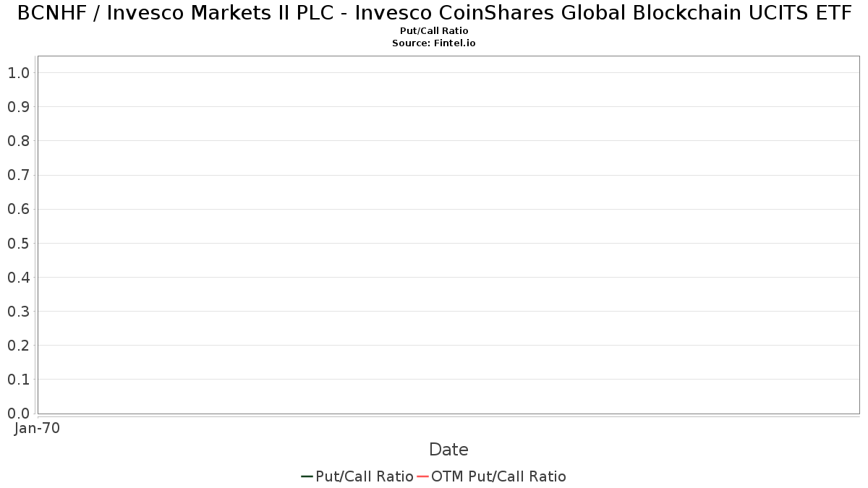The image size is (868, 488).
Task: Click the 0.6 y-axis label
Action: (x=18, y=210)
